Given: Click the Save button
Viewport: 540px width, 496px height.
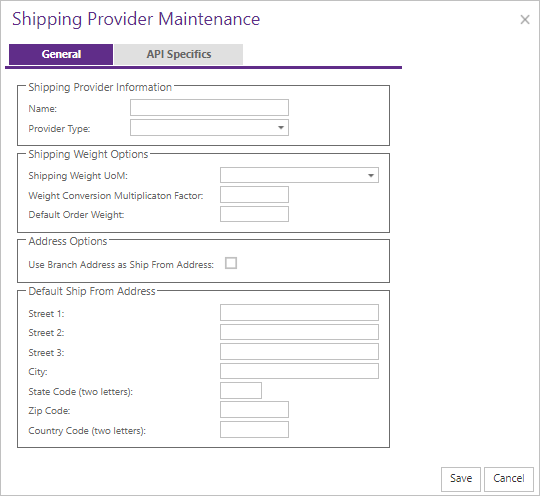Looking at the screenshot, I should tap(461, 478).
